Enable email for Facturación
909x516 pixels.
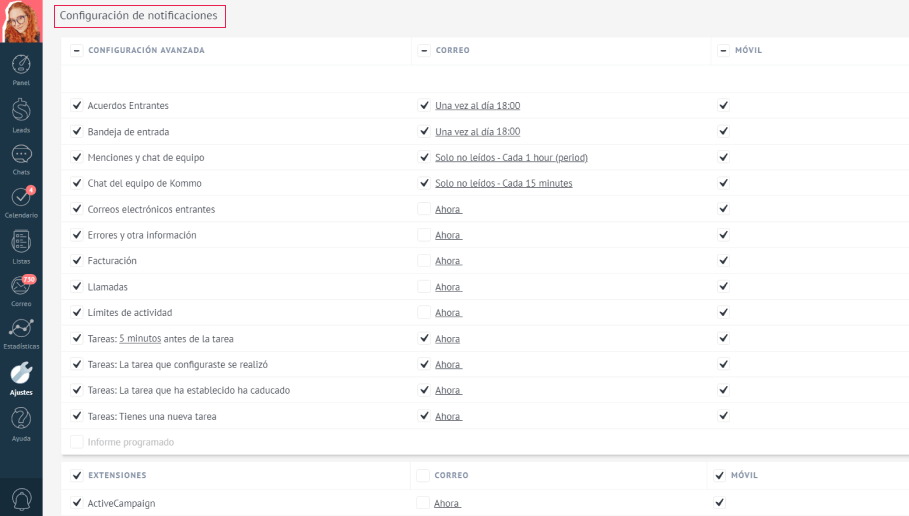pyautogui.click(x=424, y=261)
